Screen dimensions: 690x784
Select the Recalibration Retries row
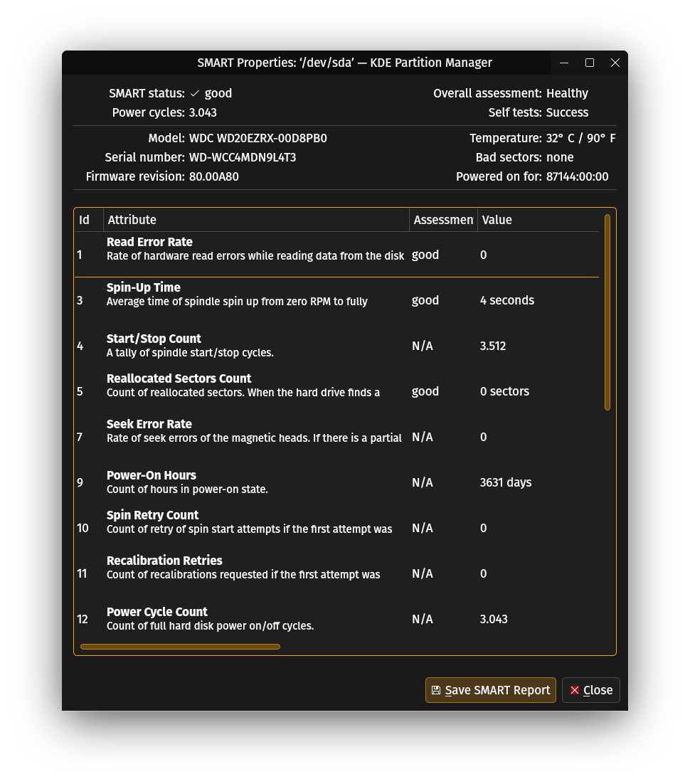coord(336,573)
